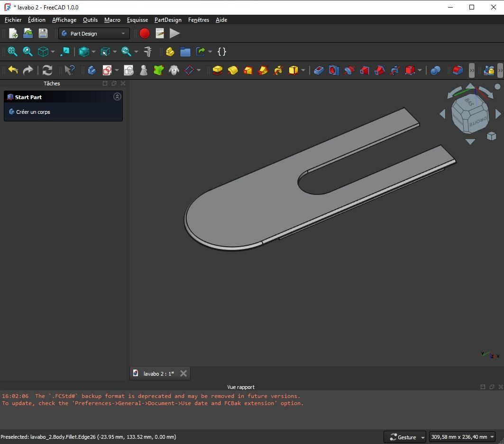Viewport: 504px width, 444px height.
Task: Click the Pad extrusion tool icon
Action: click(218, 70)
